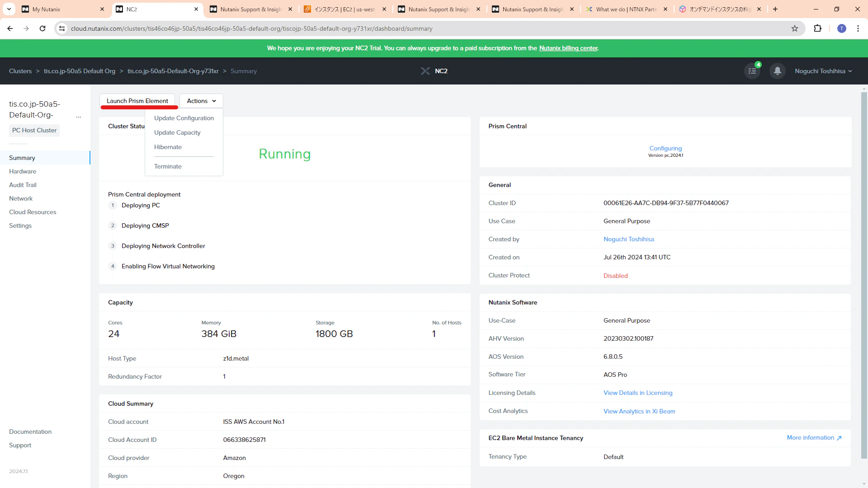Click the browser address bar URL
The image size is (868, 488).
point(252,28)
